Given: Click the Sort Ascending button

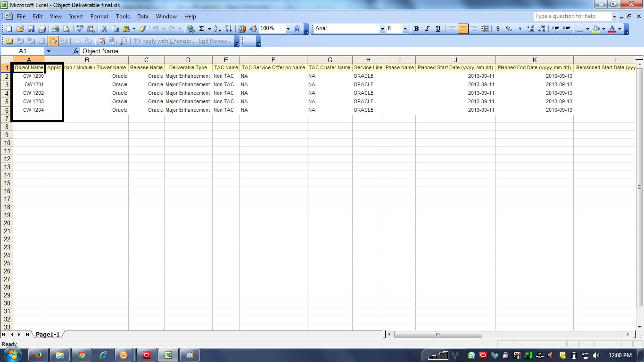Looking at the screenshot, I should pos(217,29).
